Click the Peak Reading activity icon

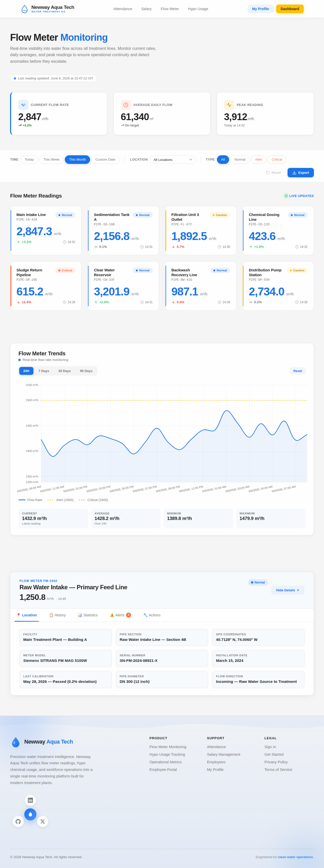229,105
